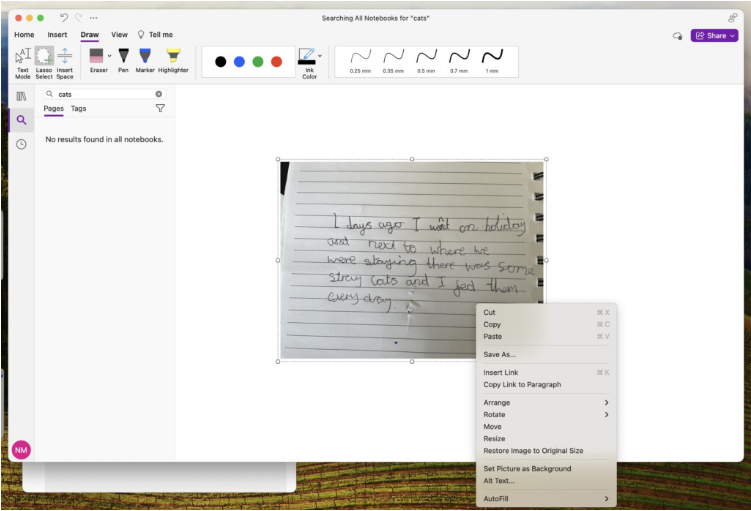Select the Highlighter tool
The height and width of the screenshot is (511, 751).
(x=173, y=58)
